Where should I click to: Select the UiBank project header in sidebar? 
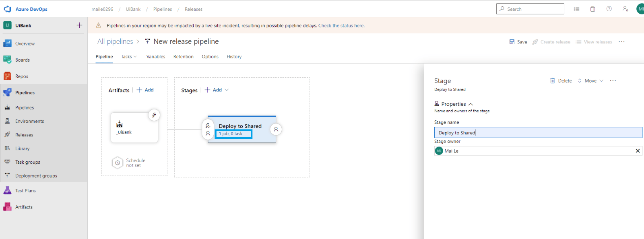coord(23,25)
